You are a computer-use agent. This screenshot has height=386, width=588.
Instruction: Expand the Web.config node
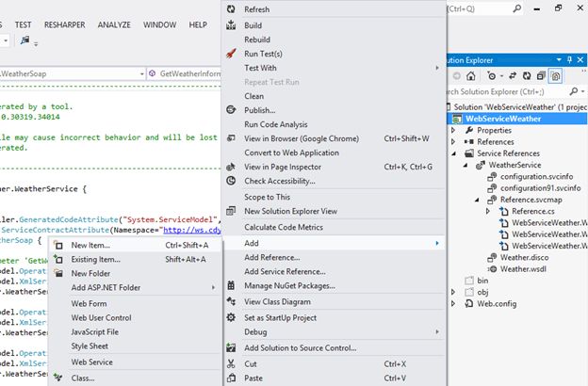click(453, 303)
